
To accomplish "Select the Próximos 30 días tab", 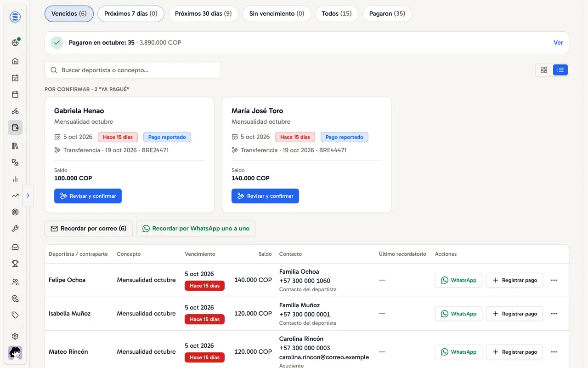I will coord(204,14).
